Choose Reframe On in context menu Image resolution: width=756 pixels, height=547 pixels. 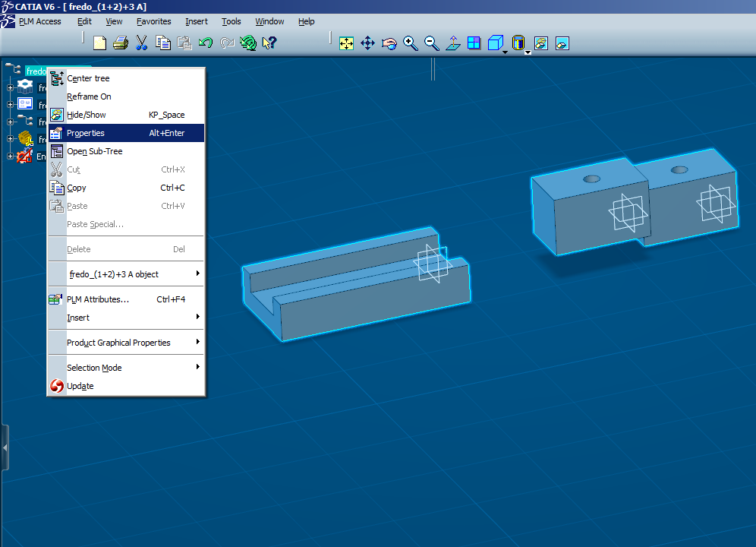pos(126,96)
